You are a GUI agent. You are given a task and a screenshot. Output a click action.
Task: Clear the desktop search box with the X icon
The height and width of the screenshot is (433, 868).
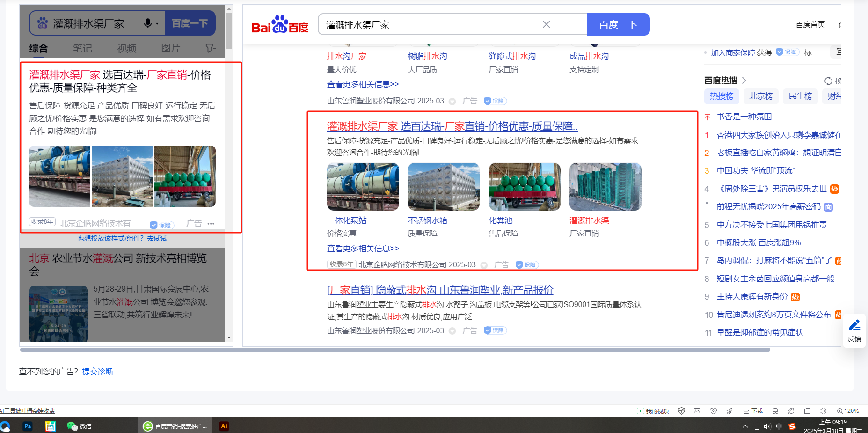[546, 24]
